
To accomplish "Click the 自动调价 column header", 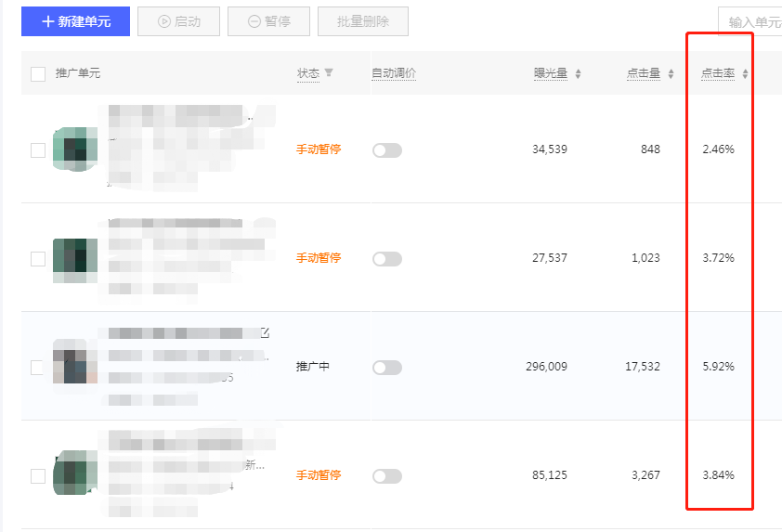I will tap(394, 73).
